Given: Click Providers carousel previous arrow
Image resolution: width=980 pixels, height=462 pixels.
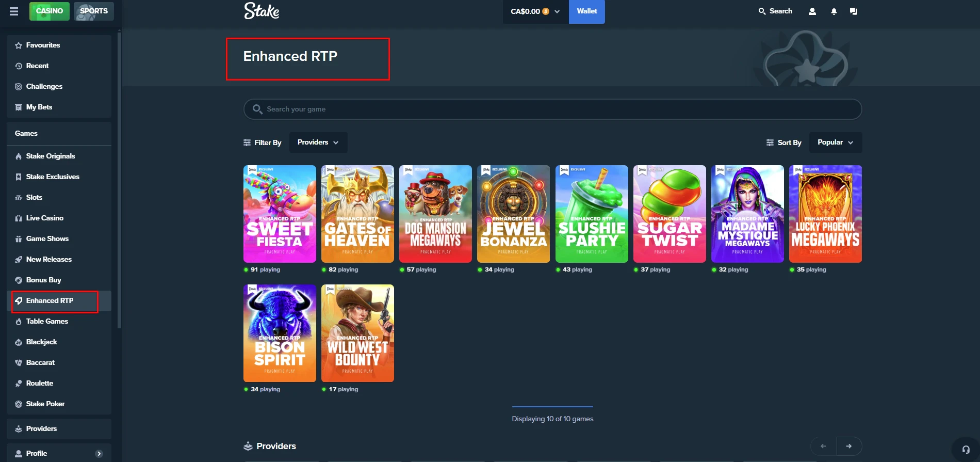Looking at the screenshot, I should (x=823, y=446).
